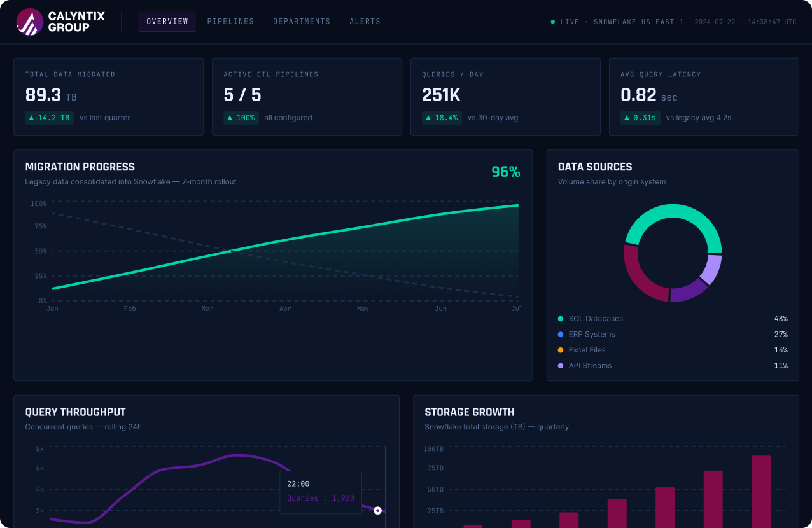Open the Overview tab
812x528 pixels.
pyautogui.click(x=167, y=22)
